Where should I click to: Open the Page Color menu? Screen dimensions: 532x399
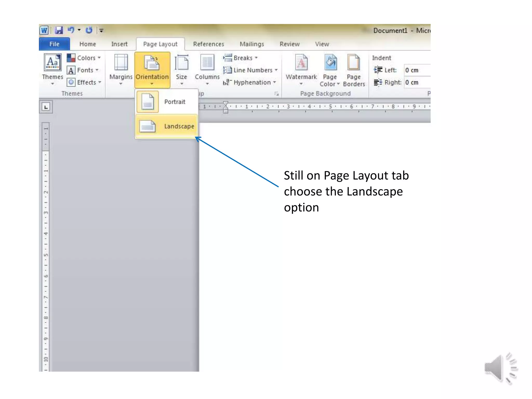tap(330, 70)
